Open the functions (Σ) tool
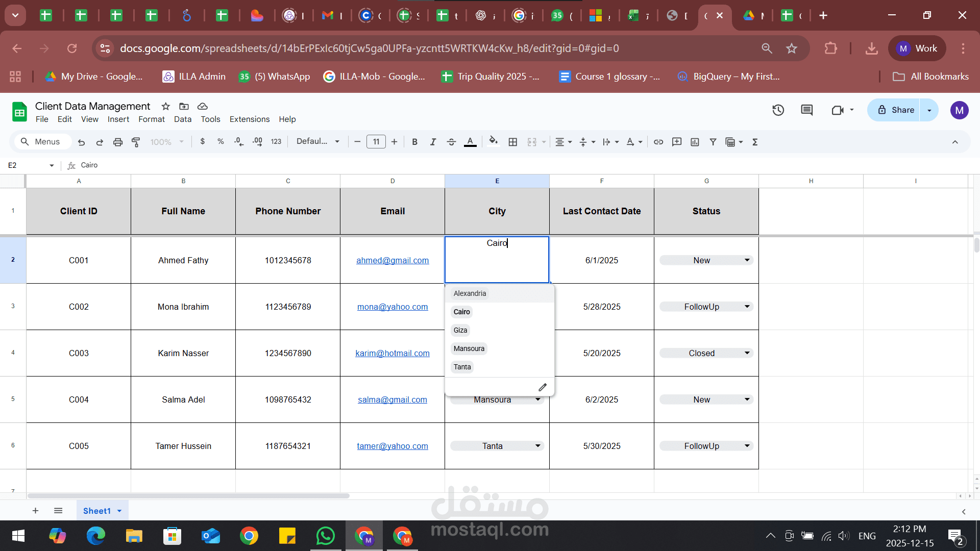The image size is (980, 551). (755, 142)
